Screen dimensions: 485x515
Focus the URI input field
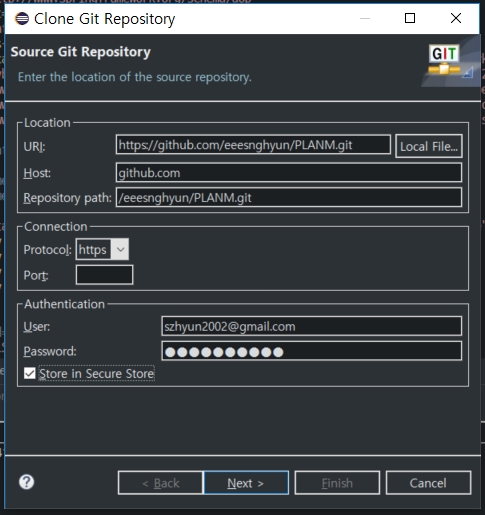(x=253, y=145)
